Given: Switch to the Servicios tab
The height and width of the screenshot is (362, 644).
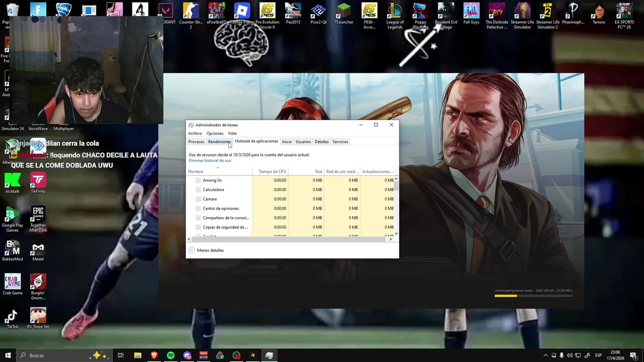Looking at the screenshot, I should pos(340,142).
